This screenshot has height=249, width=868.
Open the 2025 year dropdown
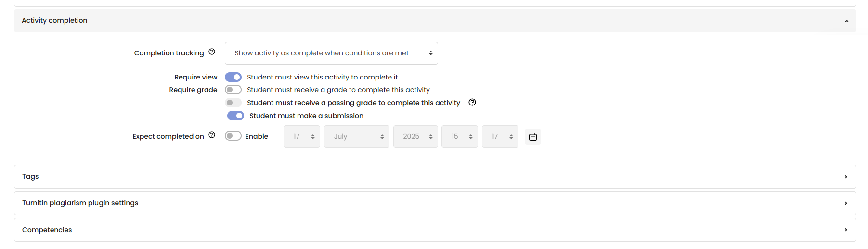415,136
